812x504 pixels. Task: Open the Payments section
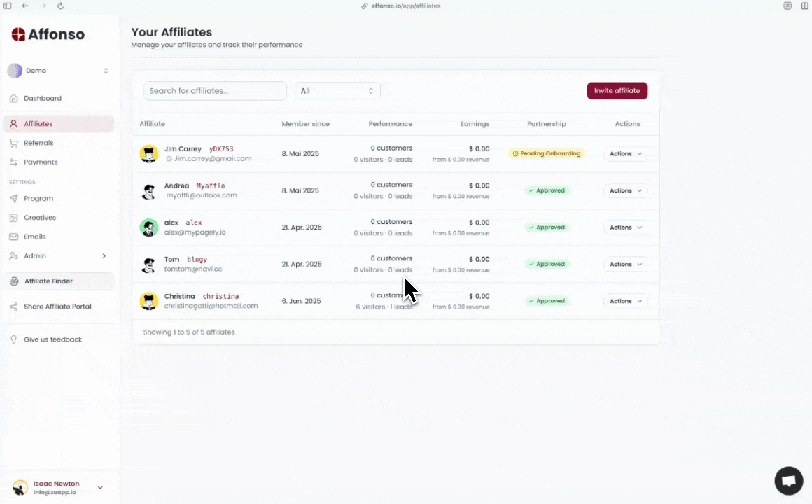coord(40,162)
